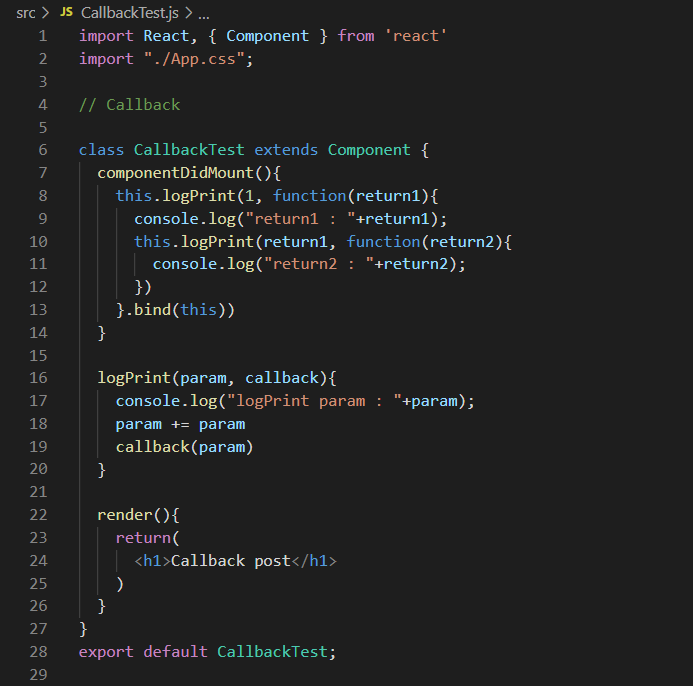Click the "return1 : " string literal
The width and height of the screenshot is (693, 686).
[x=300, y=219]
